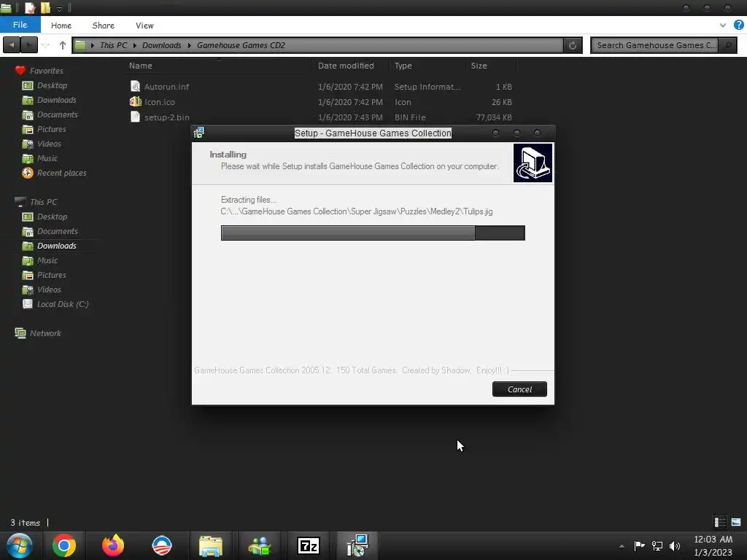Open Local Disk (C:) drive

click(x=63, y=304)
